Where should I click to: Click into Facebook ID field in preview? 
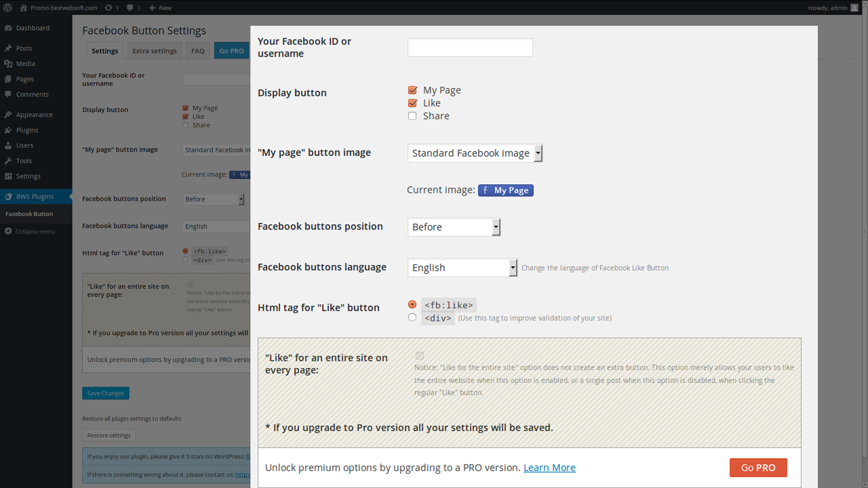pos(470,47)
